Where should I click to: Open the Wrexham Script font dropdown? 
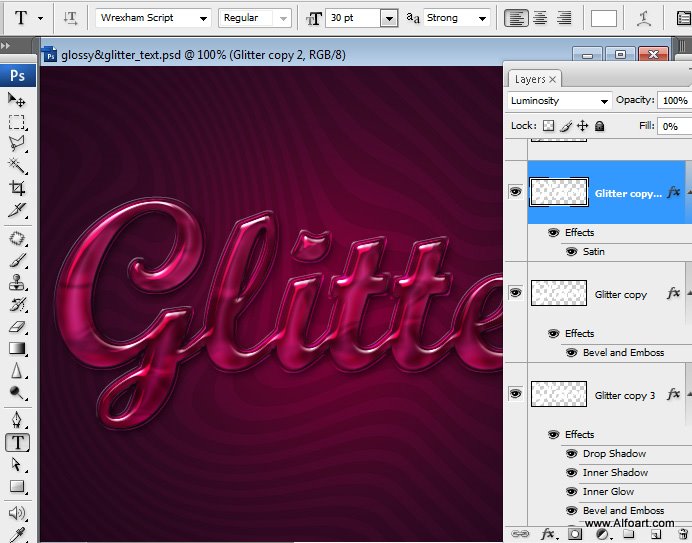(203, 18)
